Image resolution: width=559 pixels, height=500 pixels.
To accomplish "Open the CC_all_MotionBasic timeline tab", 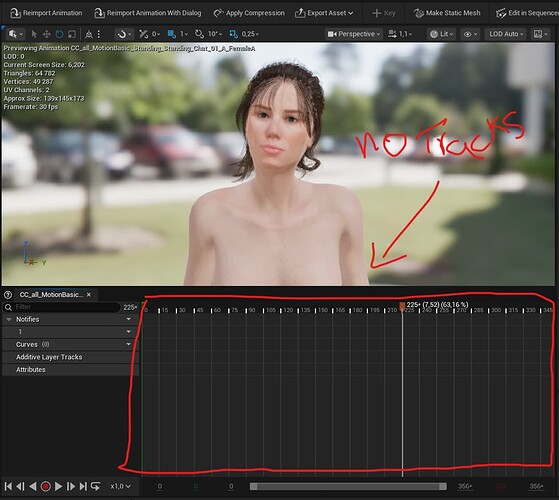I will (51, 295).
